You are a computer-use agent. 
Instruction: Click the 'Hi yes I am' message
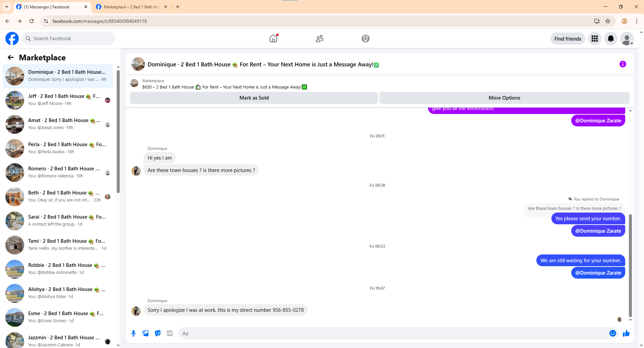tap(160, 158)
